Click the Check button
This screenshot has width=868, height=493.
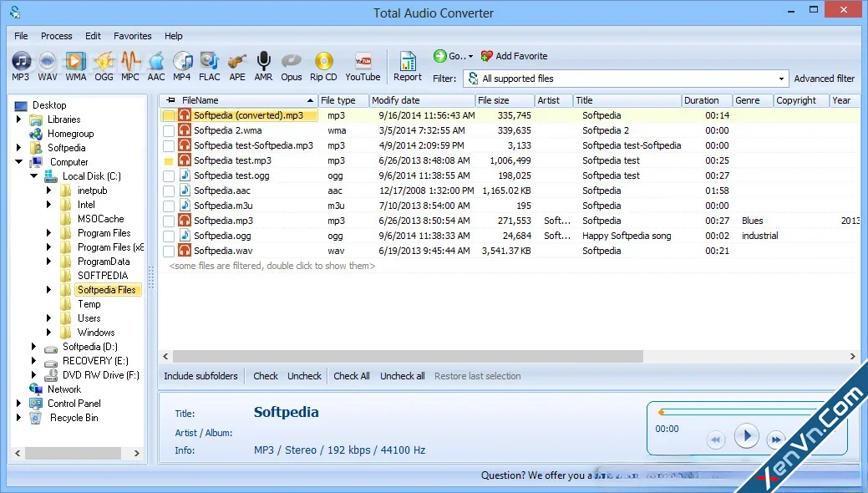[x=266, y=376]
